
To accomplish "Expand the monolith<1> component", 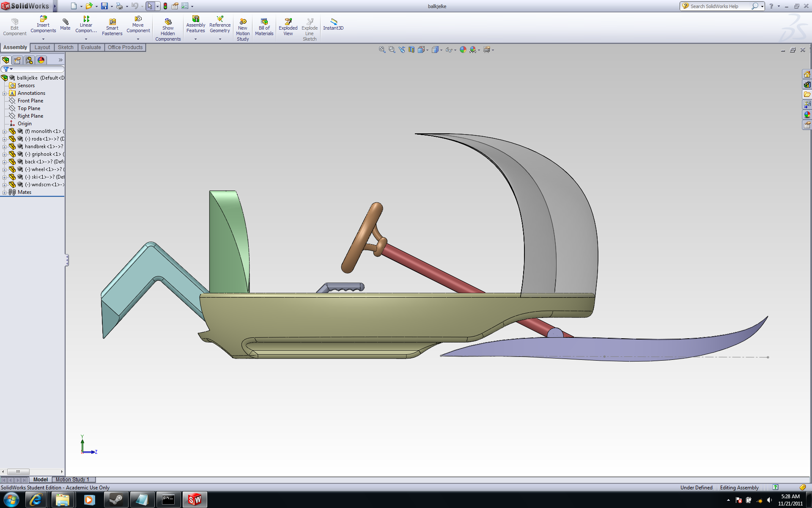I will point(4,132).
